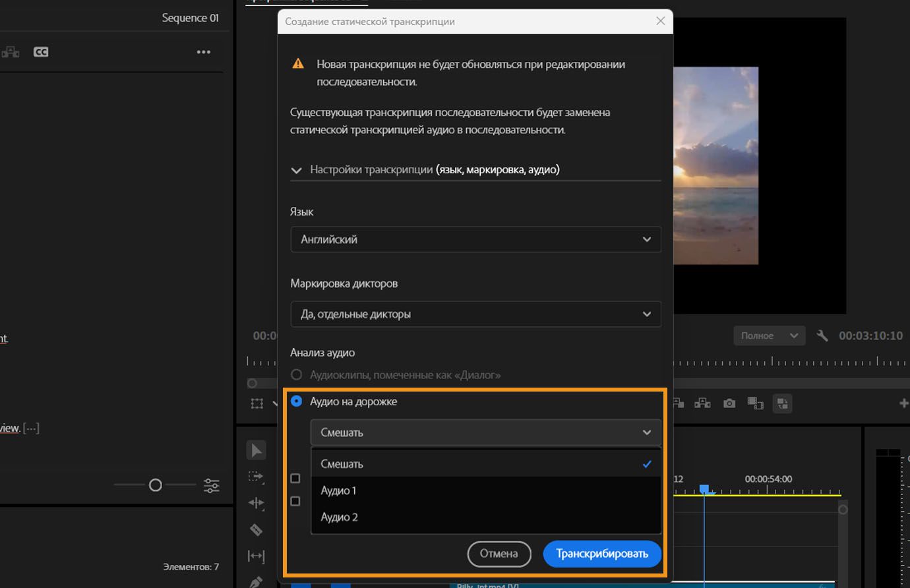This screenshot has height=588, width=910.
Task: Click the blue playhead on the timeline
Action: coord(704,489)
